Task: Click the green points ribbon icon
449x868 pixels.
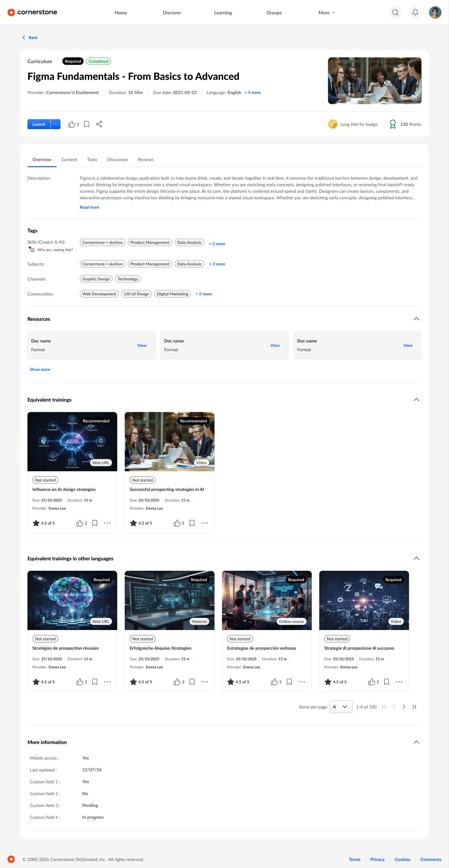Action: tap(393, 124)
